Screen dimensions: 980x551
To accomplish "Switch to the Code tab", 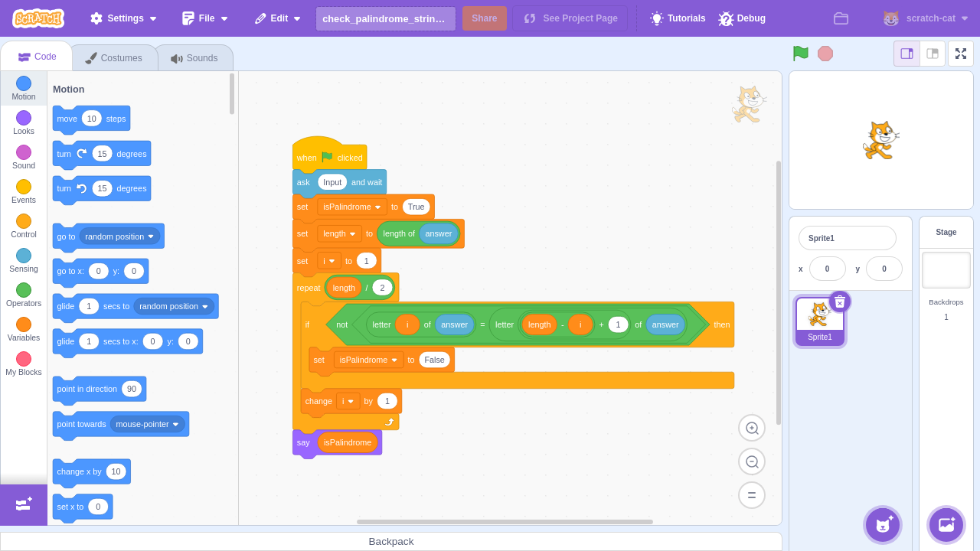I will [37, 57].
